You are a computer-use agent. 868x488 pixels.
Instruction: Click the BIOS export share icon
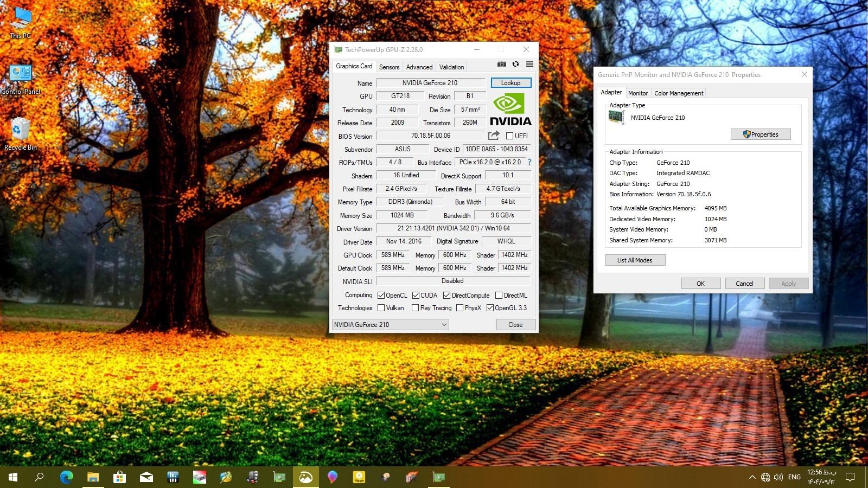click(x=494, y=136)
